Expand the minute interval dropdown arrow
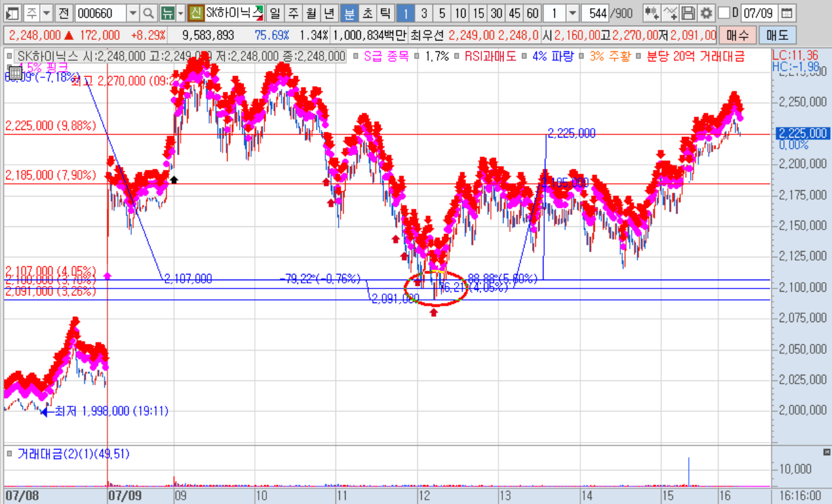This screenshot has width=832, height=504. point(573,13)
